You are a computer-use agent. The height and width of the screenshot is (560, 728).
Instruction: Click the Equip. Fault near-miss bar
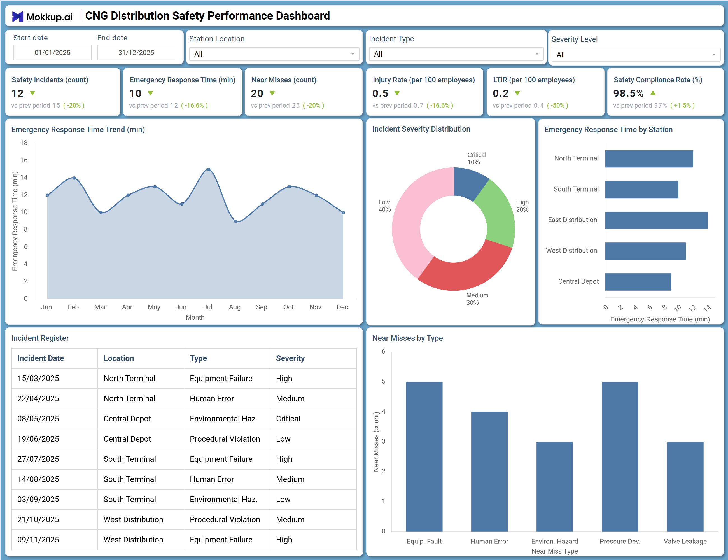click(424, 457)
